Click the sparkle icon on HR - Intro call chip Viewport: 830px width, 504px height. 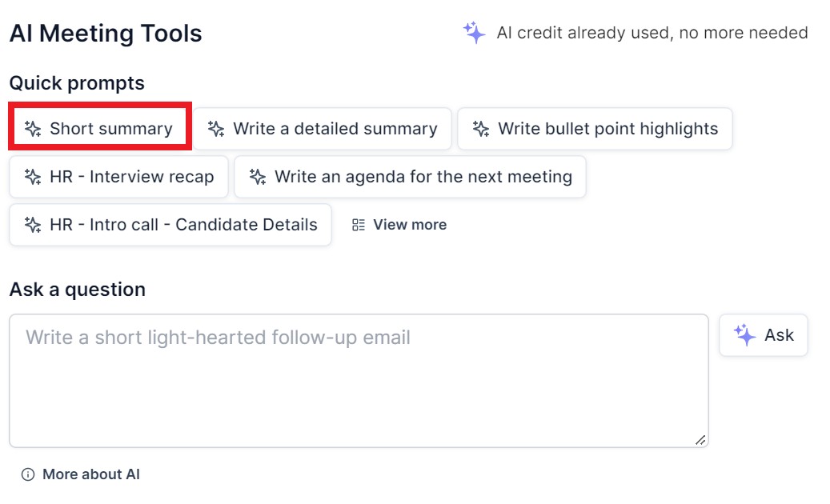33,225
